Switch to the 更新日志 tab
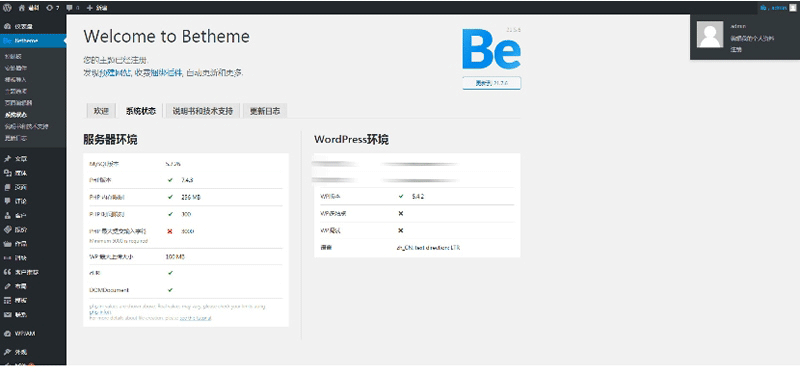800x374 pixels. point(265,111)
